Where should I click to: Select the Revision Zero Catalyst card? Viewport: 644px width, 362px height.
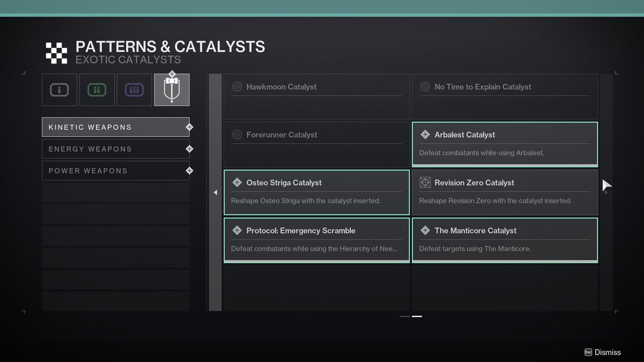(x=505, y=193)
